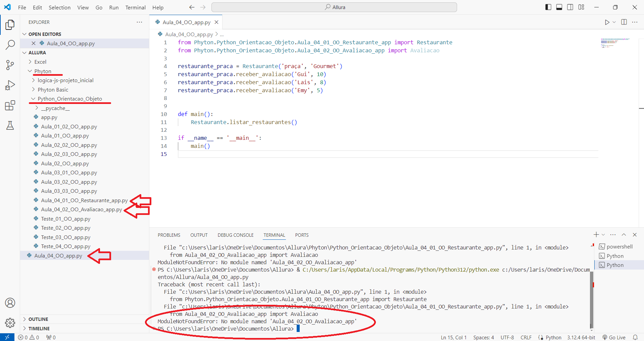Image resolution: width=644 pixels, height=341 pixels.
Task: Open editor More Actions ellipsis
Action: tap(635, 22)
